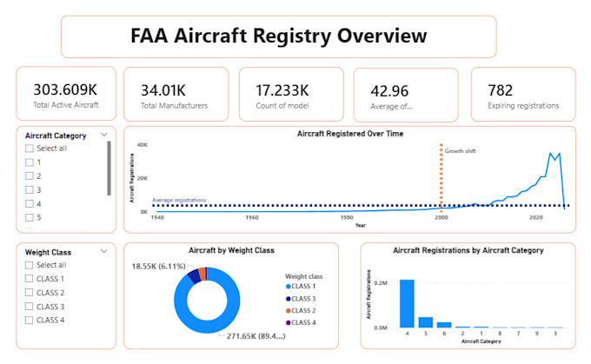
Task: Collapse the Weight Class slicer chevron
Action: [104, 251]
